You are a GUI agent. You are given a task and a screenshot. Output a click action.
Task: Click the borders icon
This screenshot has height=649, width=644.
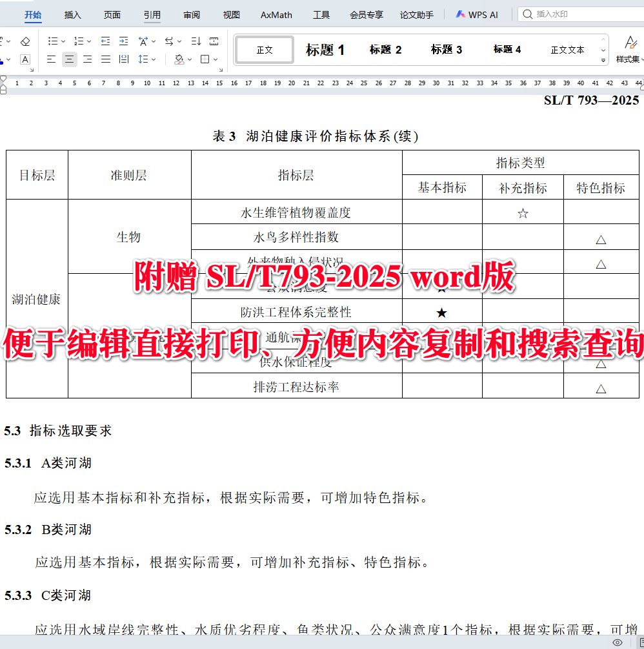point(205,59)
